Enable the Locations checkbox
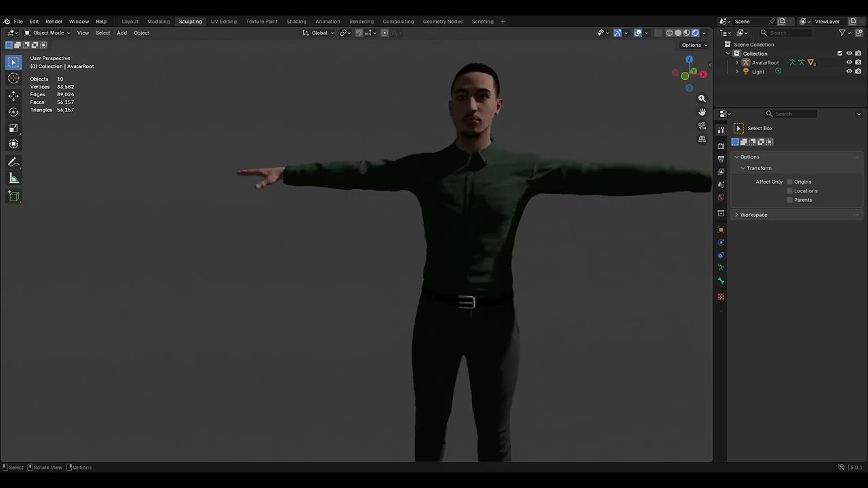The image size is (868, 488). [x=790, y=190]
